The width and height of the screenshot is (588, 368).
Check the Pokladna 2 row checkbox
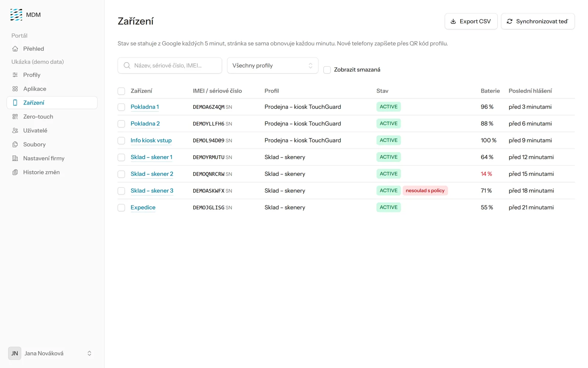coord(121,124)
